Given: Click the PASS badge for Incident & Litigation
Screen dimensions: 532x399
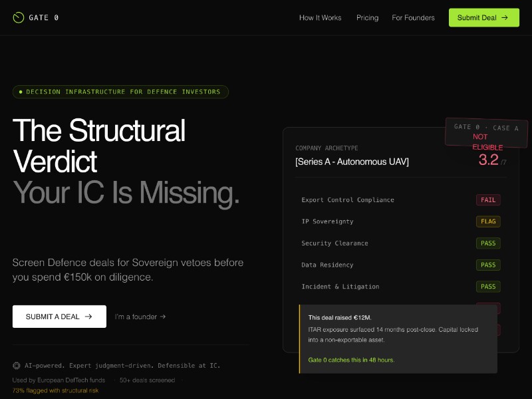Looking at the screenshot, I should click(488, 287).
